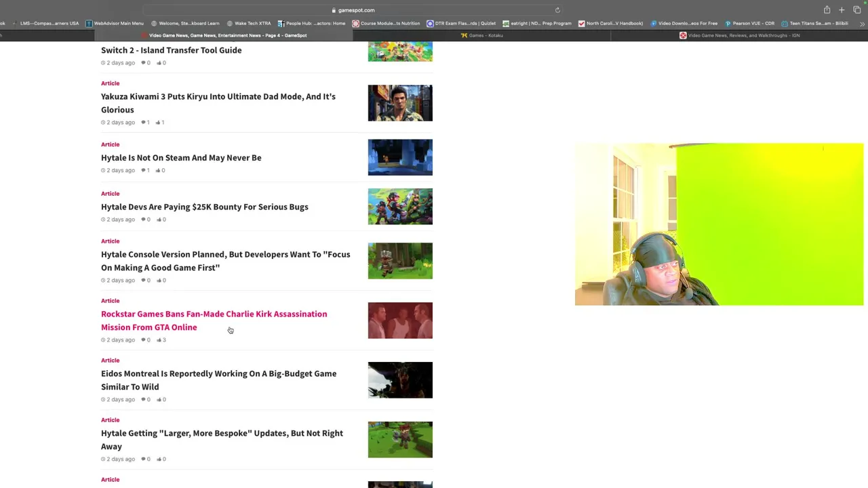Switch to the GameSpot Page 4 tab

(x=224, y=35)
